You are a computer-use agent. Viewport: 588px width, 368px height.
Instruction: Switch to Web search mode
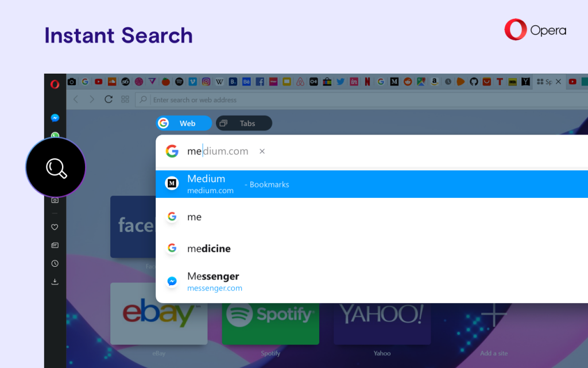point(183,123)
